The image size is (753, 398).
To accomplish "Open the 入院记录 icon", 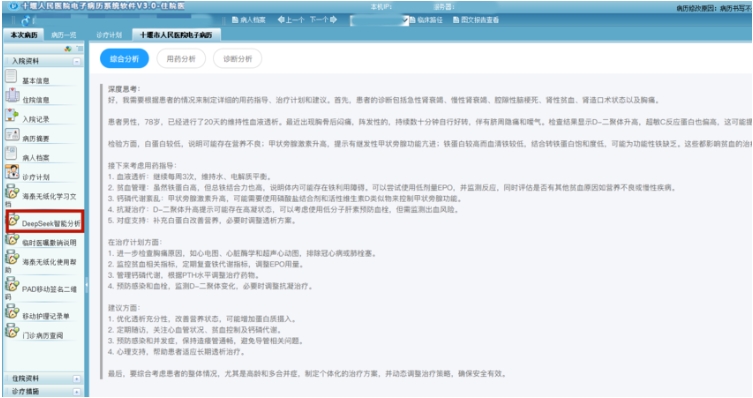I will [12, 115].
